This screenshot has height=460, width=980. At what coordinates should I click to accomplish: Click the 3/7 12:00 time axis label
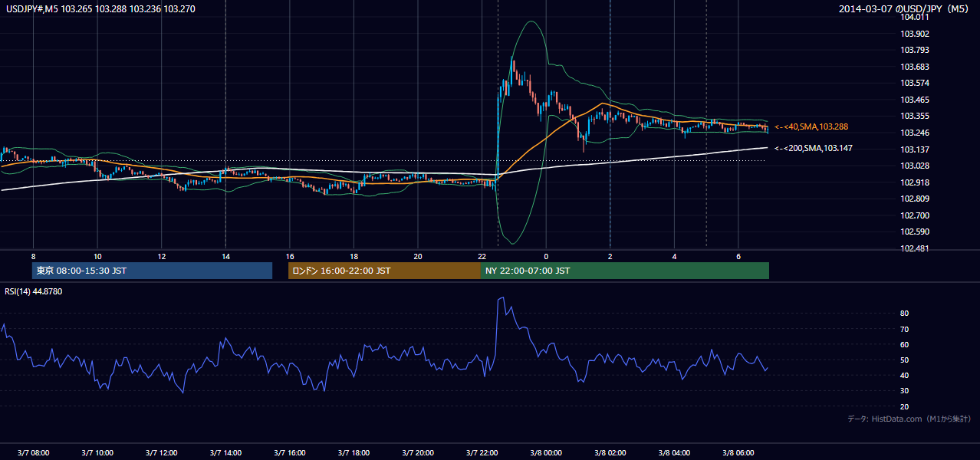(x=161, y=453)
